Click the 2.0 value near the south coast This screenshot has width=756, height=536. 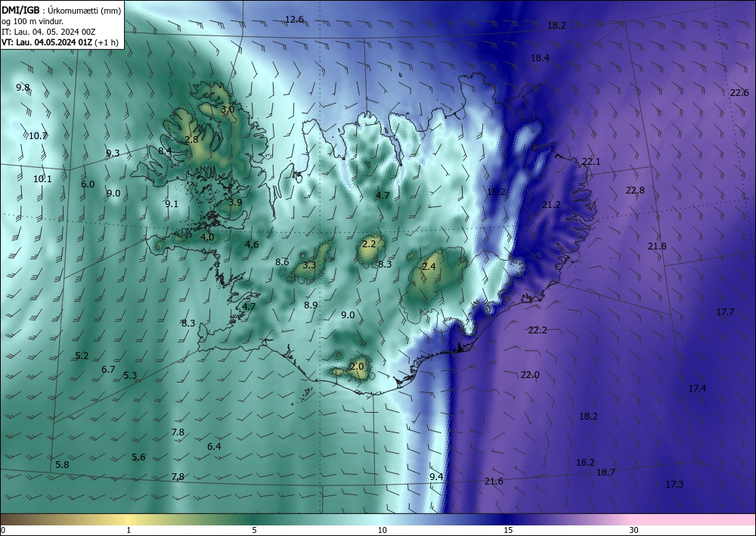358,367
